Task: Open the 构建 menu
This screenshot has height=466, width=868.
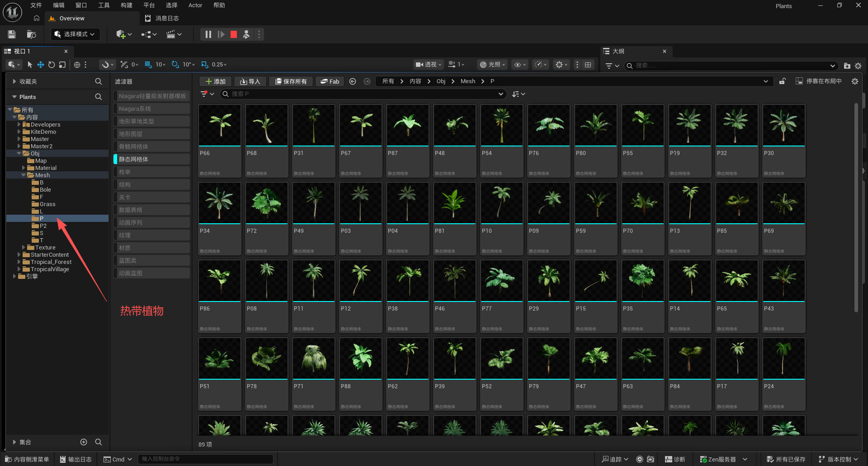Action: 127,5
